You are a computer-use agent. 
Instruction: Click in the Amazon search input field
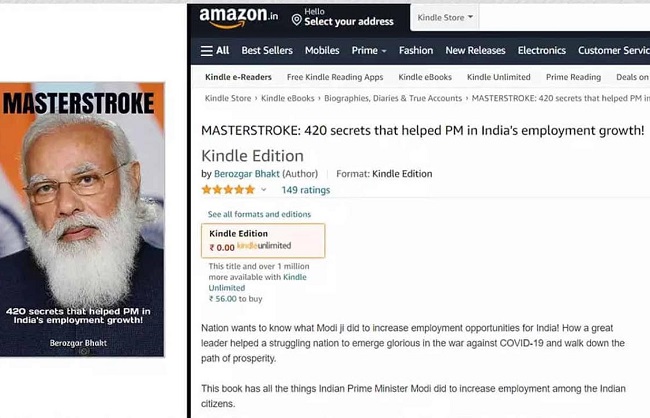coord(565,17)
